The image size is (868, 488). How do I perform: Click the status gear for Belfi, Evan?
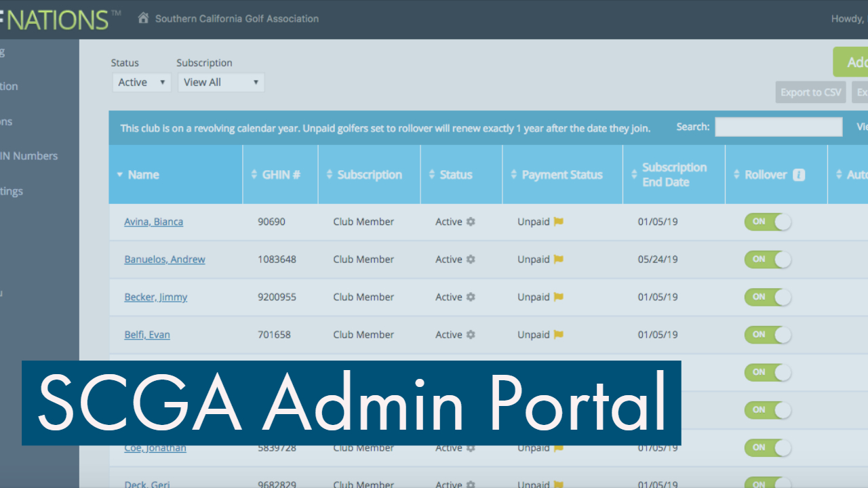[471, 335]
